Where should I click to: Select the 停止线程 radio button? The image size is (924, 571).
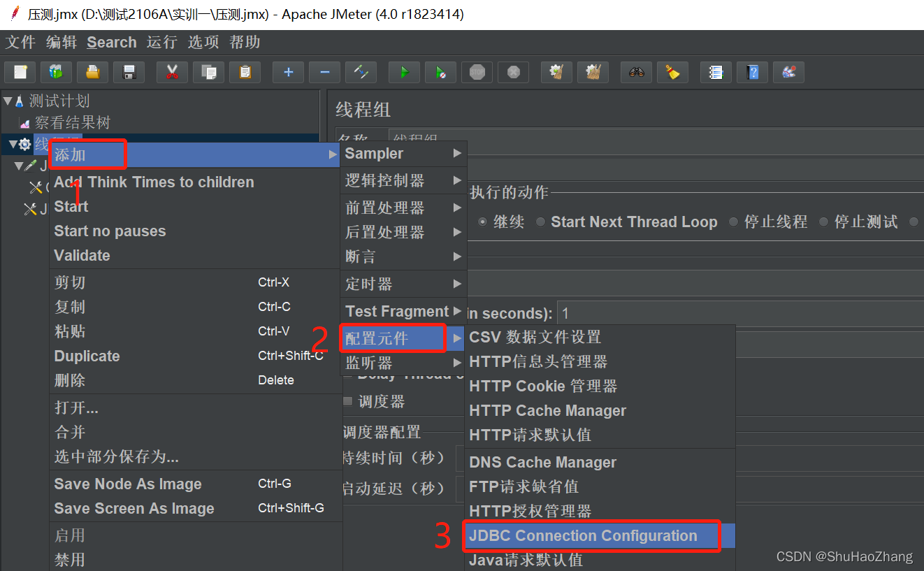[733, 222]
